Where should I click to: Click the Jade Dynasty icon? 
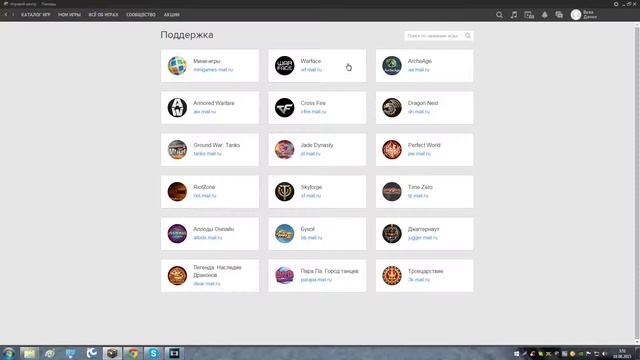click(284, 150)
